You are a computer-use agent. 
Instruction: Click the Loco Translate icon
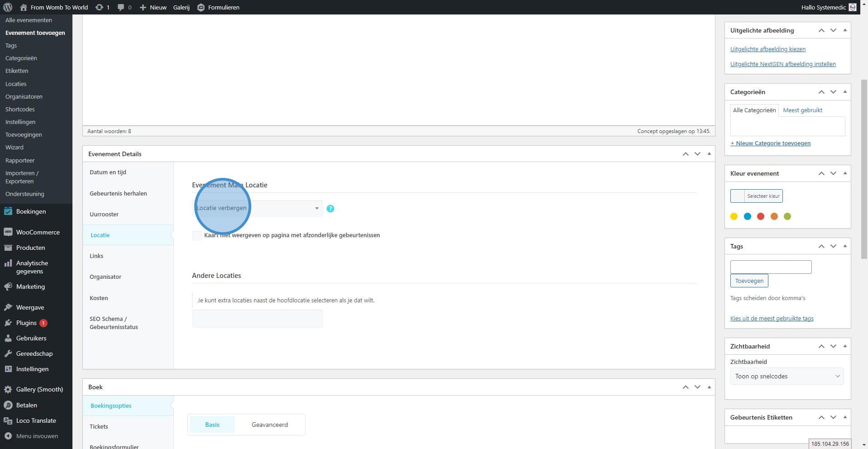pos(8,420)
